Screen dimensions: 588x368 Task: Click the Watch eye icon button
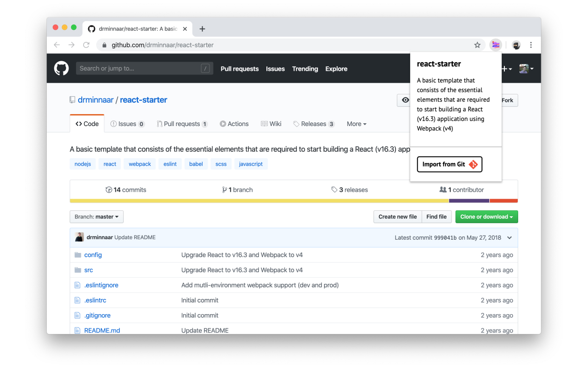point(404,100)
